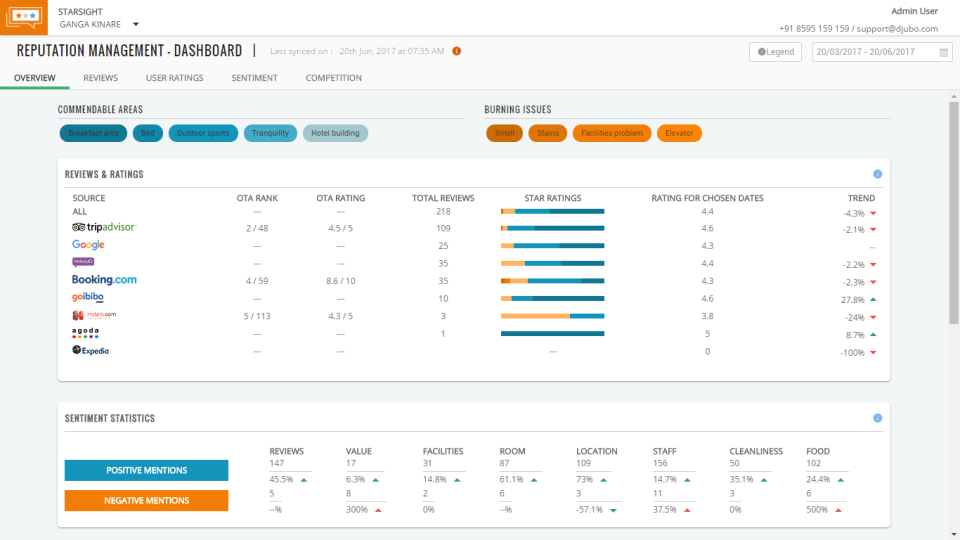960x540 pixels.
Task: Click the Negative Mentions orange bar
Action: click(x=146, y=500)
